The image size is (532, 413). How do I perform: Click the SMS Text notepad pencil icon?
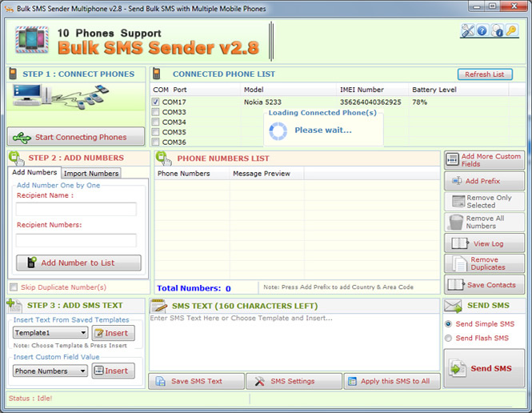pyautogui.click(x=158, y=306)
